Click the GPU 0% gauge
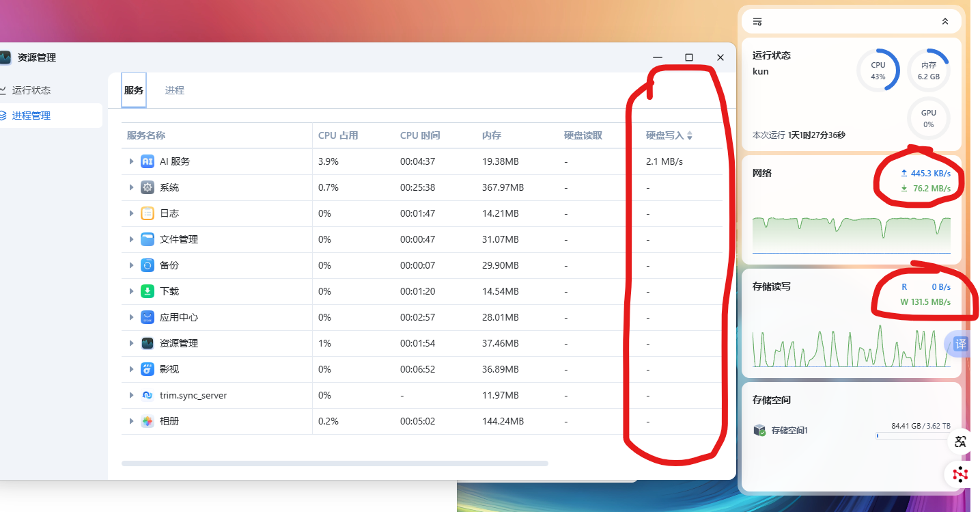Screen dimensions: 980x512 click(x=929, y=118)
